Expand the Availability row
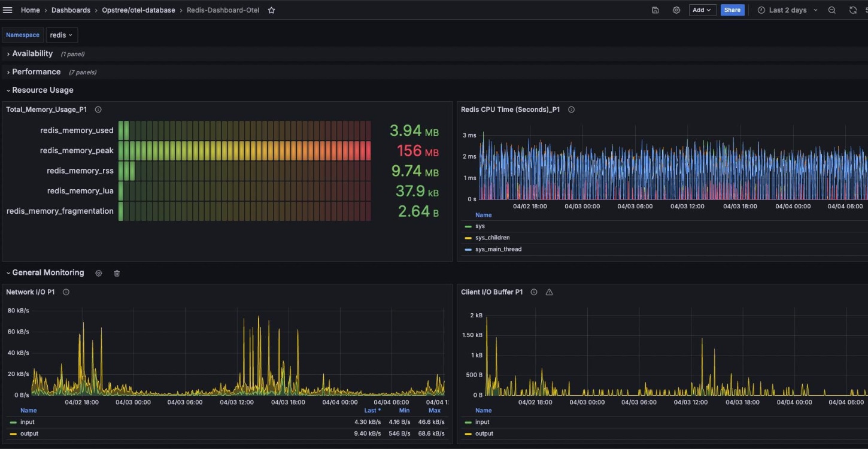Viewport: 868px width, 449px height. pos(32,54)
